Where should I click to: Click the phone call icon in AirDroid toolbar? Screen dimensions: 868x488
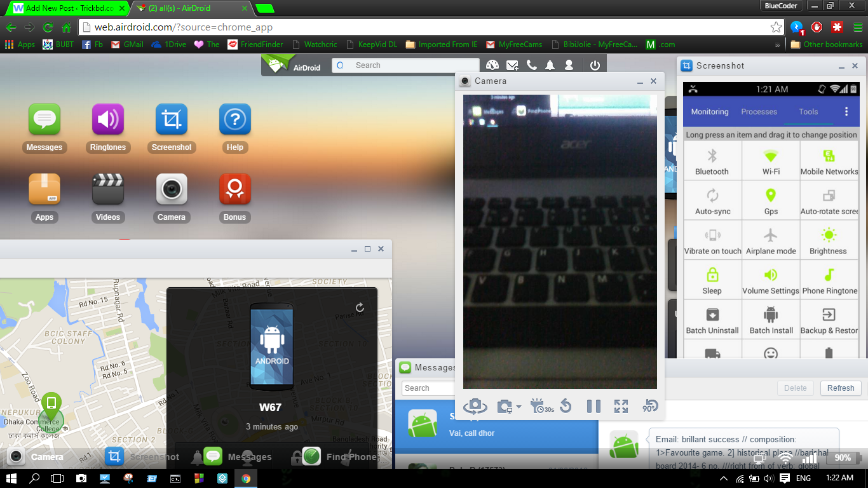(532, 65)
